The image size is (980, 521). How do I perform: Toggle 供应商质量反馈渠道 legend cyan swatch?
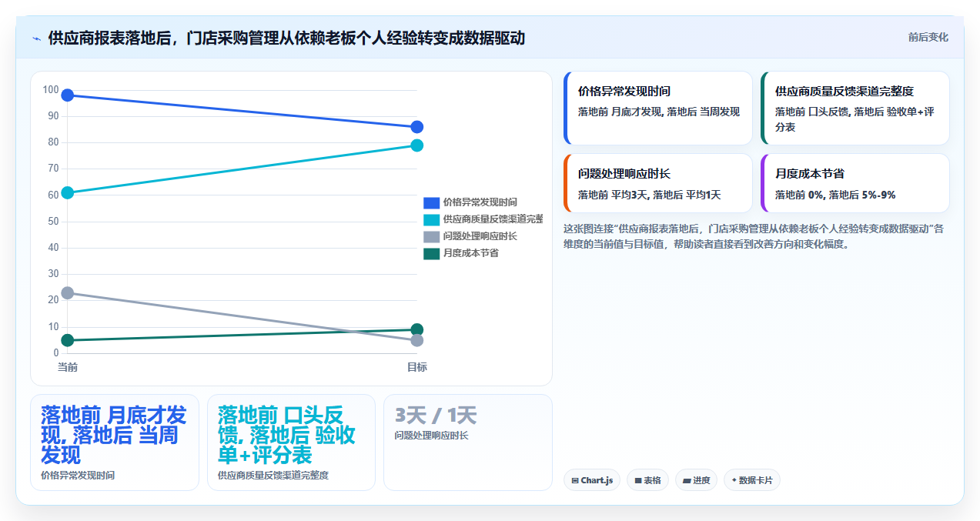pyautogui.click(x=431, y=219)
